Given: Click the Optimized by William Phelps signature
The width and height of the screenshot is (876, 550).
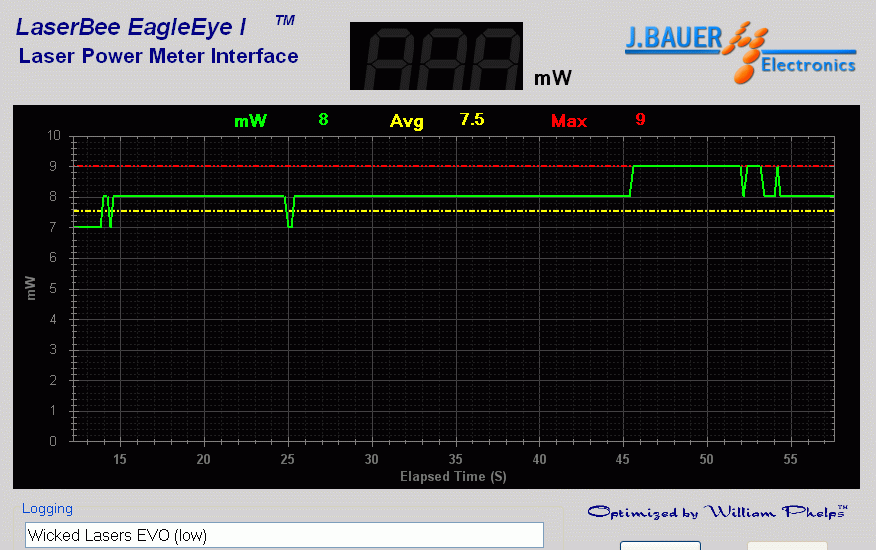Looking at the screenshot, I should click(717, 512).
